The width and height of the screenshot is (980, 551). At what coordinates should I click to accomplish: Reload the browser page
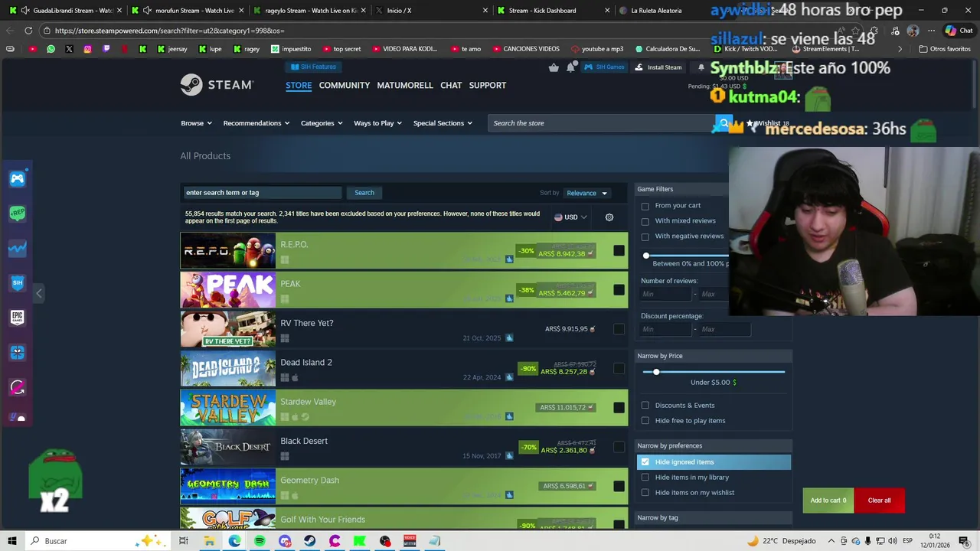[x=28, y=31]
